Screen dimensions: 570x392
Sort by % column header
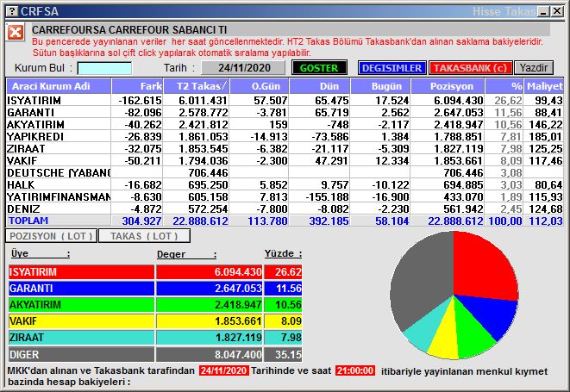coord(504,86)
